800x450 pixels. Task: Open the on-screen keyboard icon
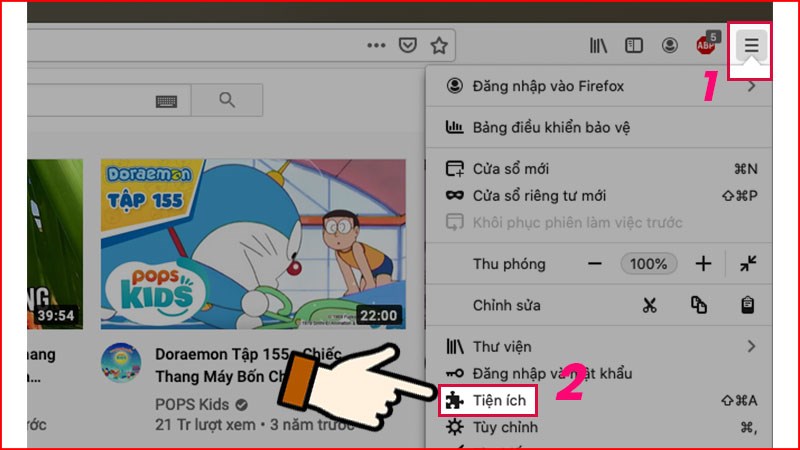(x=166, y=101)
